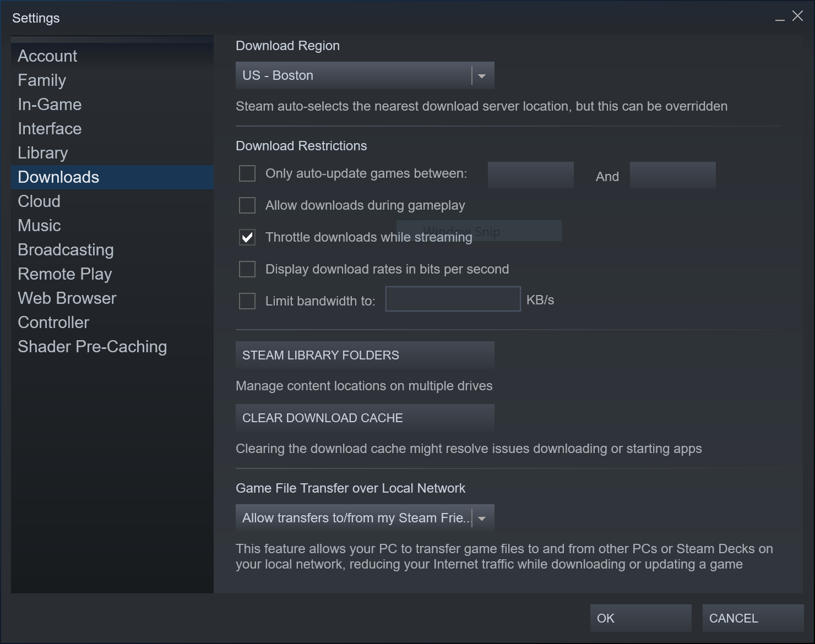Click the 'Game File Transfer over Local Network' heading

coord(350,488)
